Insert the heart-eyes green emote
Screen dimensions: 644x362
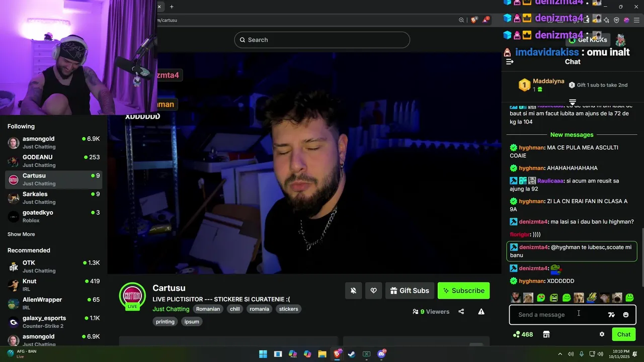tap(541, 298)
